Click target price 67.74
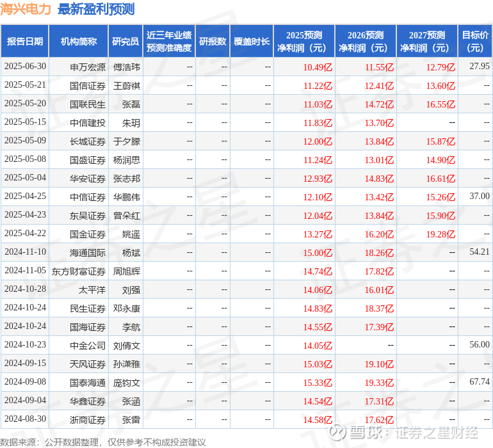The width and height of the screenshot is (493, 448). pos(480,381)
